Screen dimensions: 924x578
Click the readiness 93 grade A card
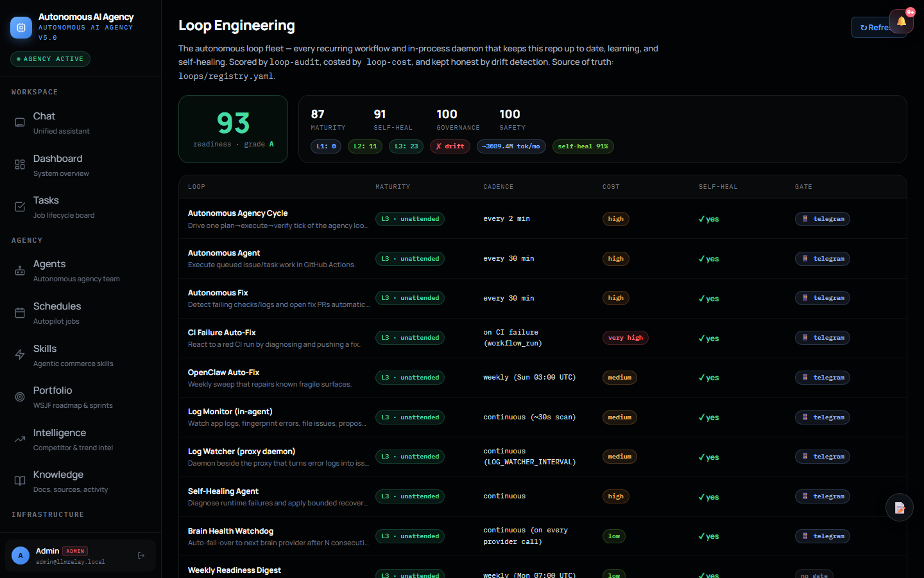click(x=233, y=129)
